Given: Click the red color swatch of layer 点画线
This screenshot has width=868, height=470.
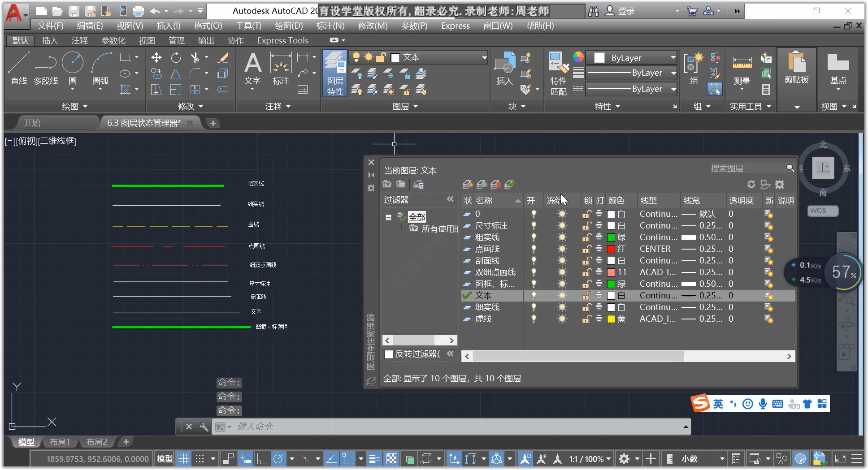Looking at the screenshot, I should click(611, 249).
